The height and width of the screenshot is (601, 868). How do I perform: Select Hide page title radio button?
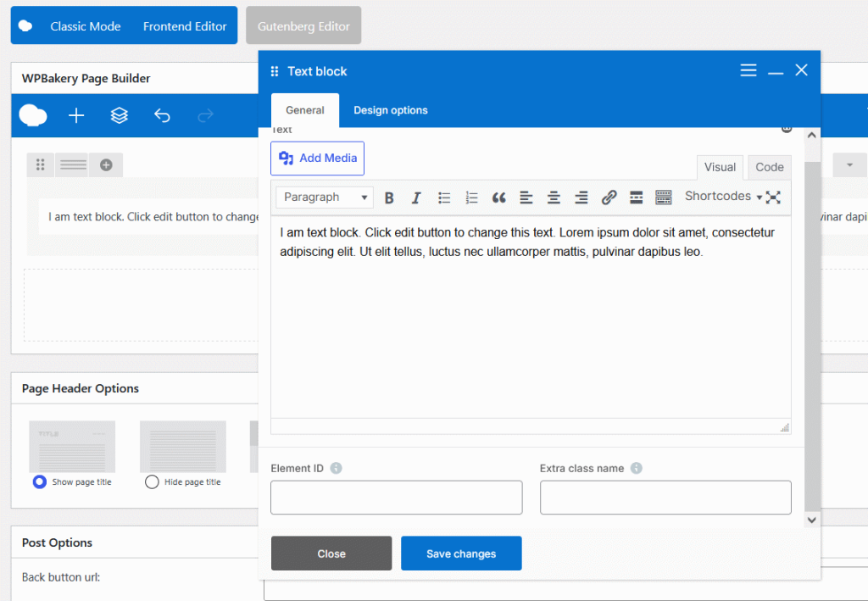[x=152, y=482]
